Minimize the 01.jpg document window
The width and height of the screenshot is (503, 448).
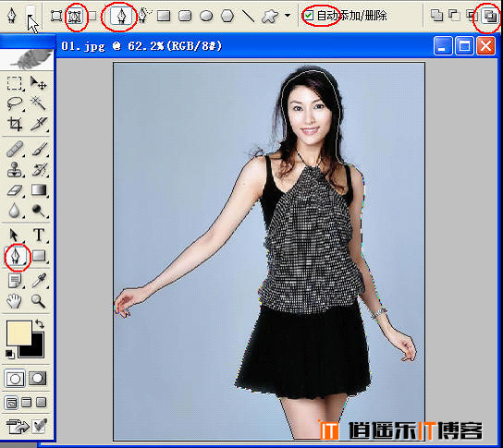[442, 46]
